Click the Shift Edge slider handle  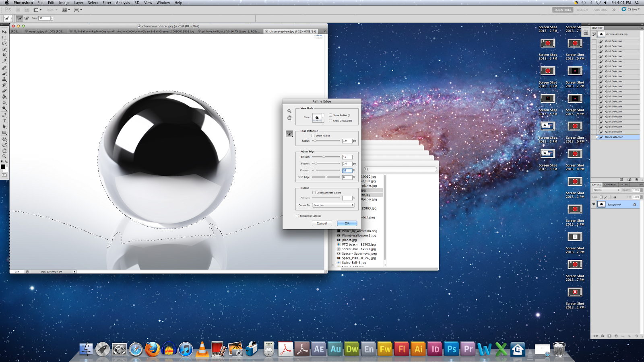point(326,177)
